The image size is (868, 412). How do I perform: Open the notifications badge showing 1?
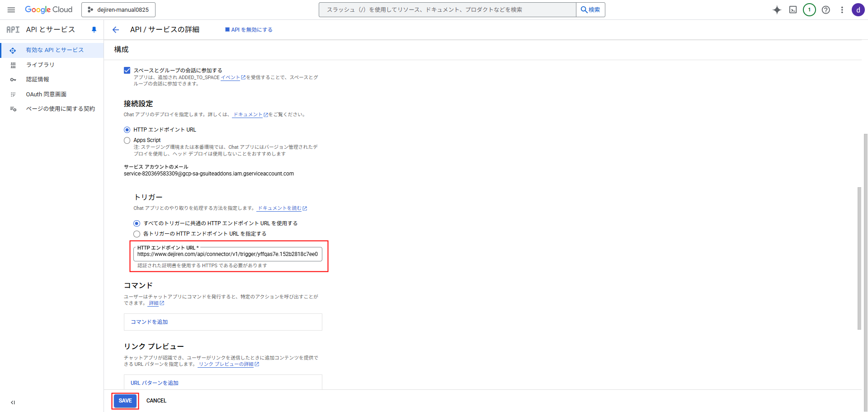(x=809, y=10)
